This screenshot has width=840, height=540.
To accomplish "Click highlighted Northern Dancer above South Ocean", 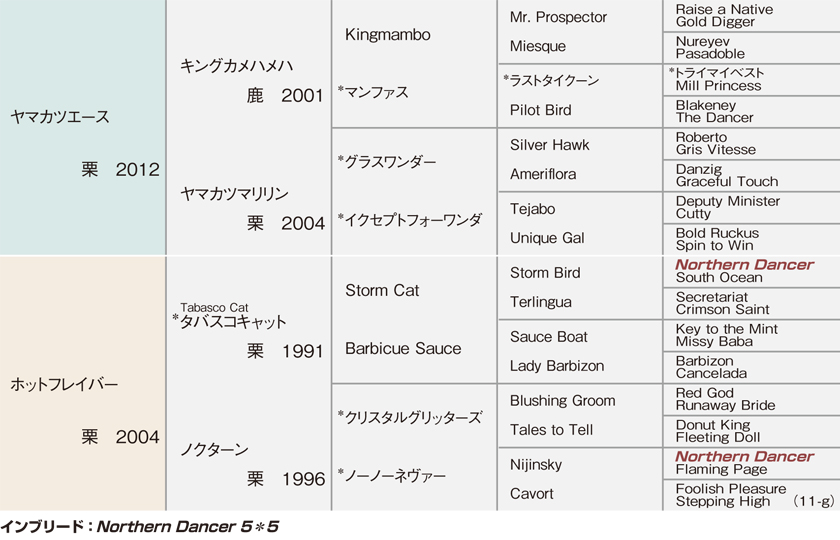I will pos(744,265).
